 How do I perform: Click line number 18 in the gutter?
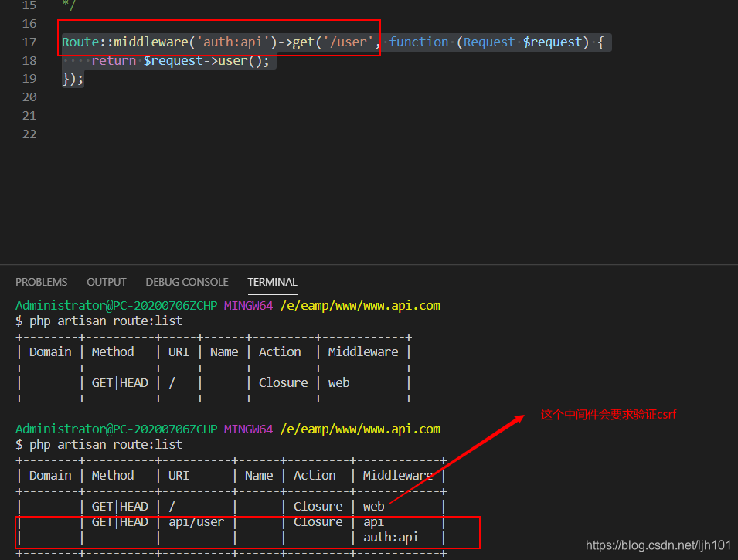click(x=29, y=61)
